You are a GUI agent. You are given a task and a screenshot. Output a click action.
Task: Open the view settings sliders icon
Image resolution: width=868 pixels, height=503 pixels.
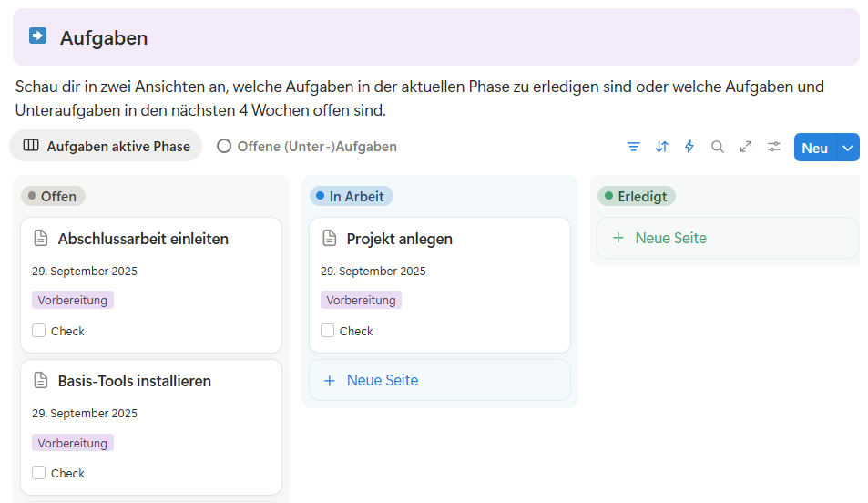(774, 147)
